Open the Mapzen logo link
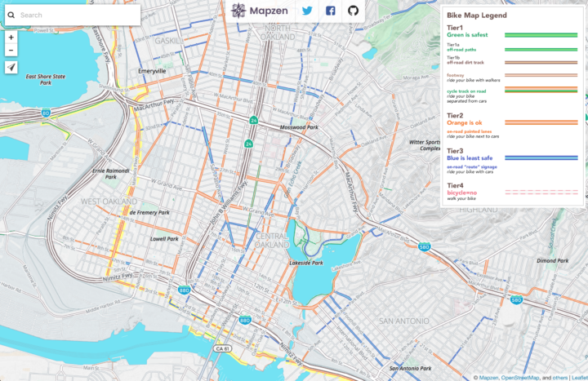 point(260,11)
